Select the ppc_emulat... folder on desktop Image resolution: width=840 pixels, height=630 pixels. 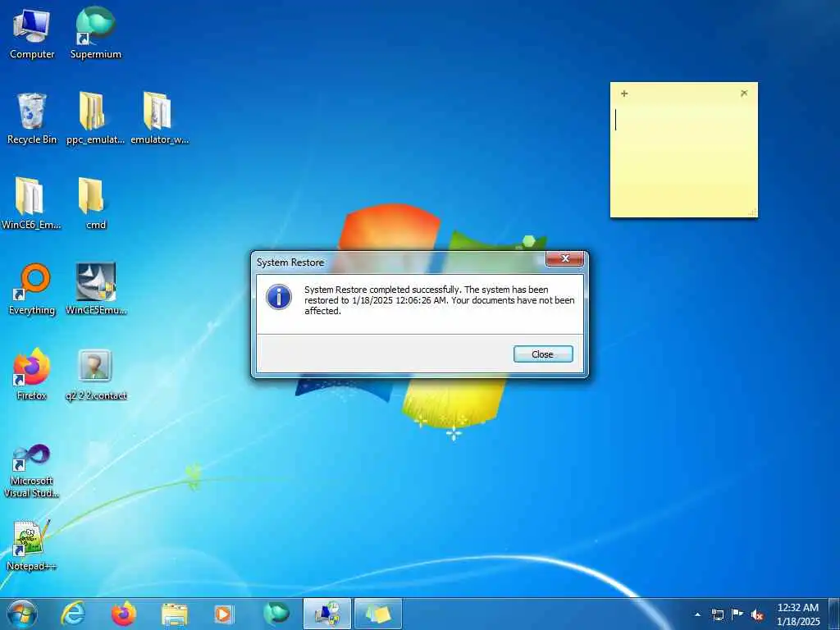[x=95, y=118]
